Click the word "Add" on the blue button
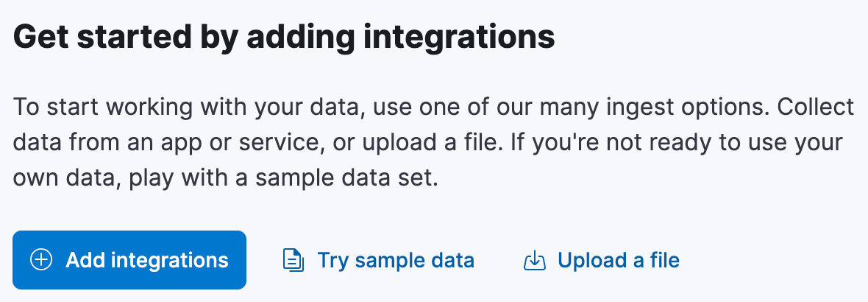The width and height of the screenshot is (868, 302). (81, 260)
